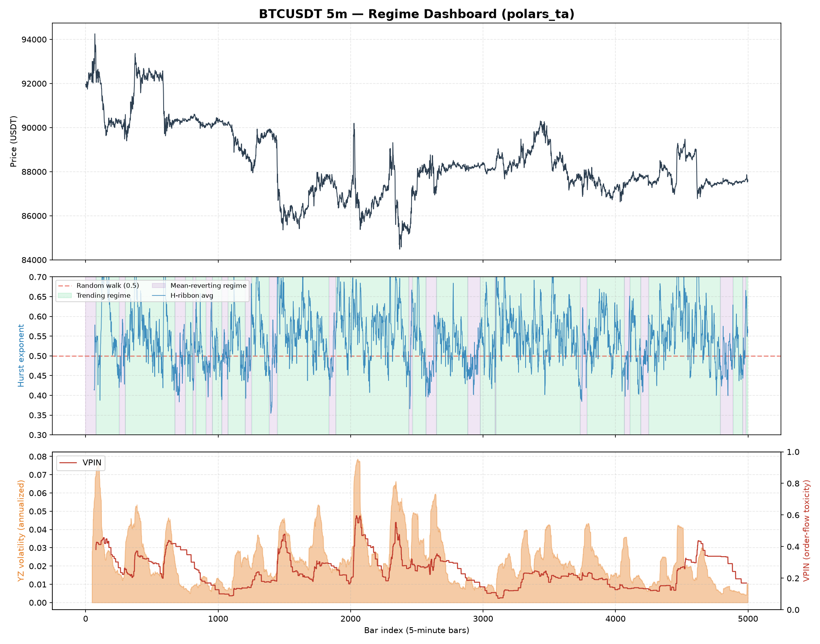Click the 4000 bar index tick label

(615, 619)
